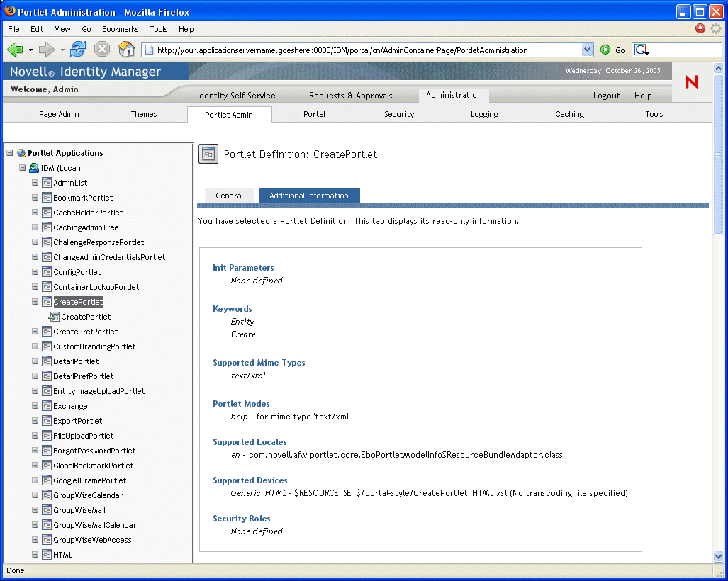Switch to the General tab
Screen dimensions: 728x581
230,196
